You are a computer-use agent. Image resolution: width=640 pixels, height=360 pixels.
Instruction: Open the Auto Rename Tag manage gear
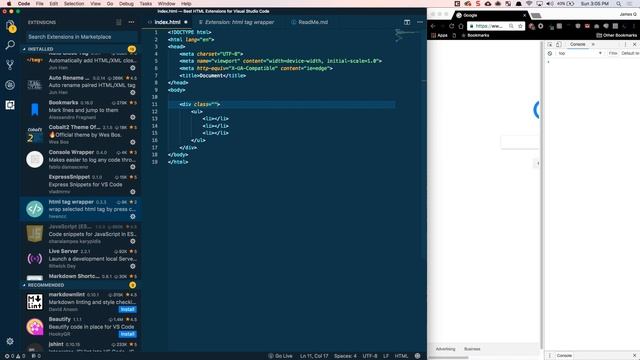coord(133,93)
